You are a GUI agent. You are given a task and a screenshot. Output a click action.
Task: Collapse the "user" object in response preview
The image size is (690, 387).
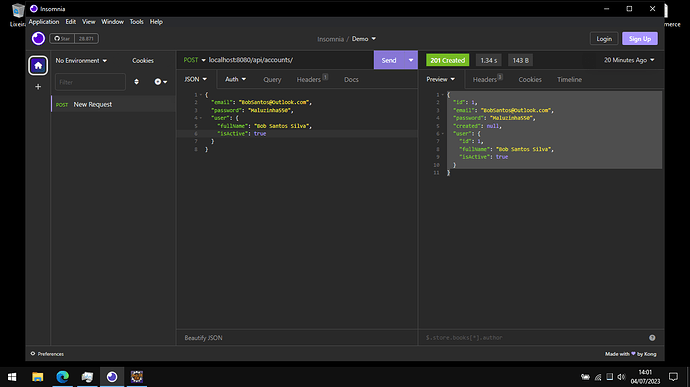443,133
